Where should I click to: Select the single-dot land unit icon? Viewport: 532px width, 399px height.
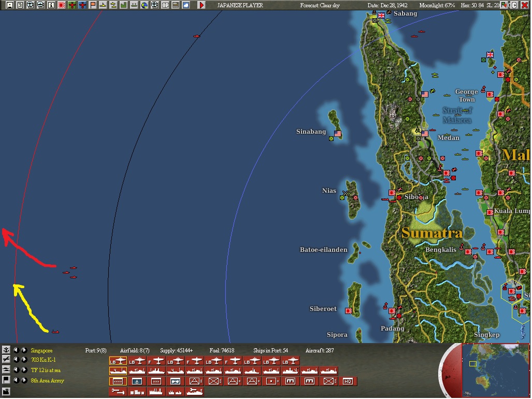point(271,381)
